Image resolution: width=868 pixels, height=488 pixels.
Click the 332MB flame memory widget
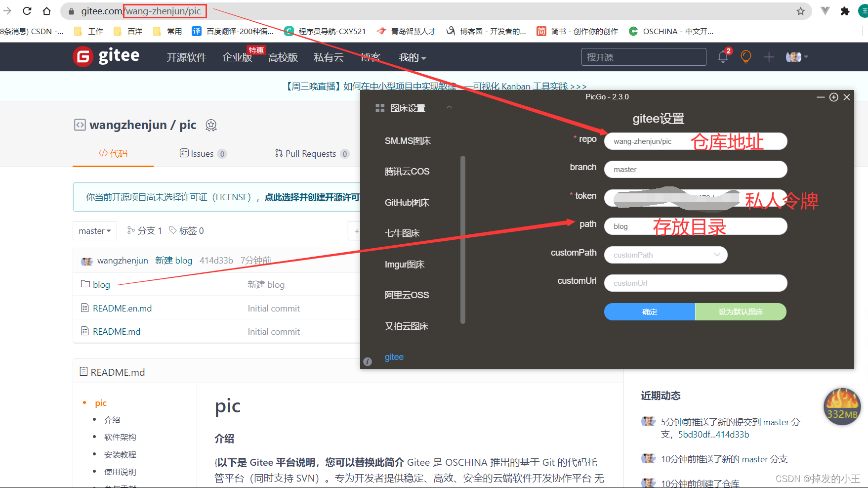tap(842, 406)
